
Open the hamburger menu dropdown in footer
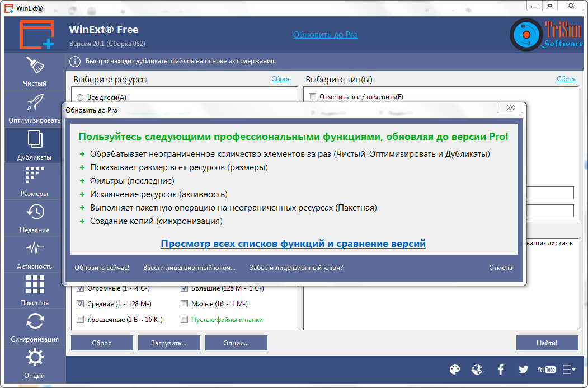[569, 370]
